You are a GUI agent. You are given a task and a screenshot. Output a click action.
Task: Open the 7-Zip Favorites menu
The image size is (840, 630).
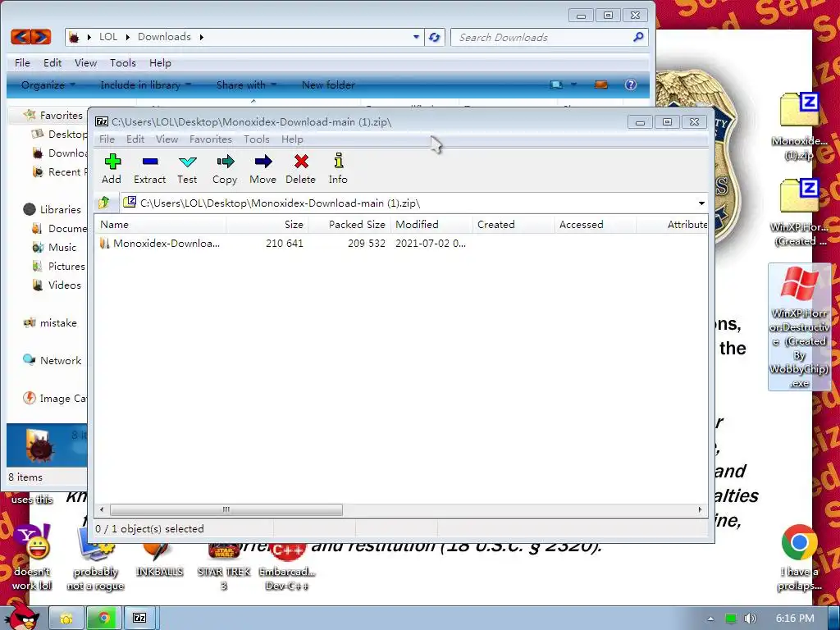pos(211,139)
